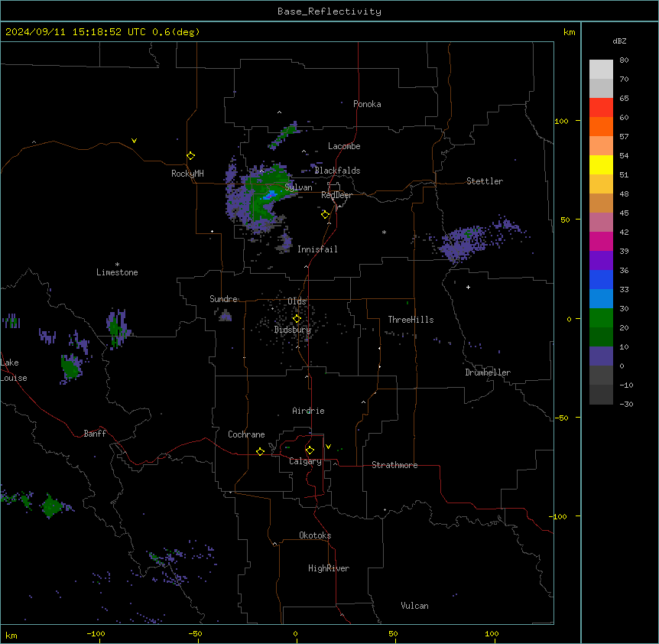Click the yellow diamond marker above Calgary label

310,450
